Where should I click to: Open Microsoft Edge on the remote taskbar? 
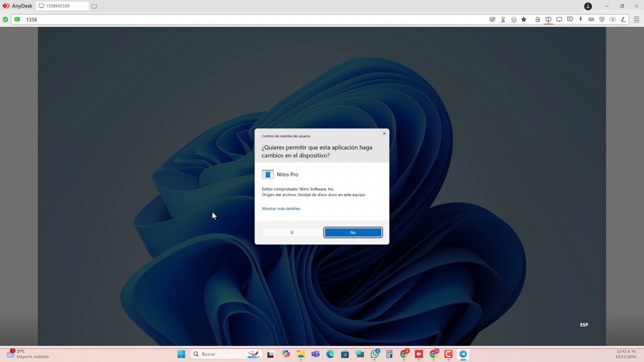click(x=330, y=354)
